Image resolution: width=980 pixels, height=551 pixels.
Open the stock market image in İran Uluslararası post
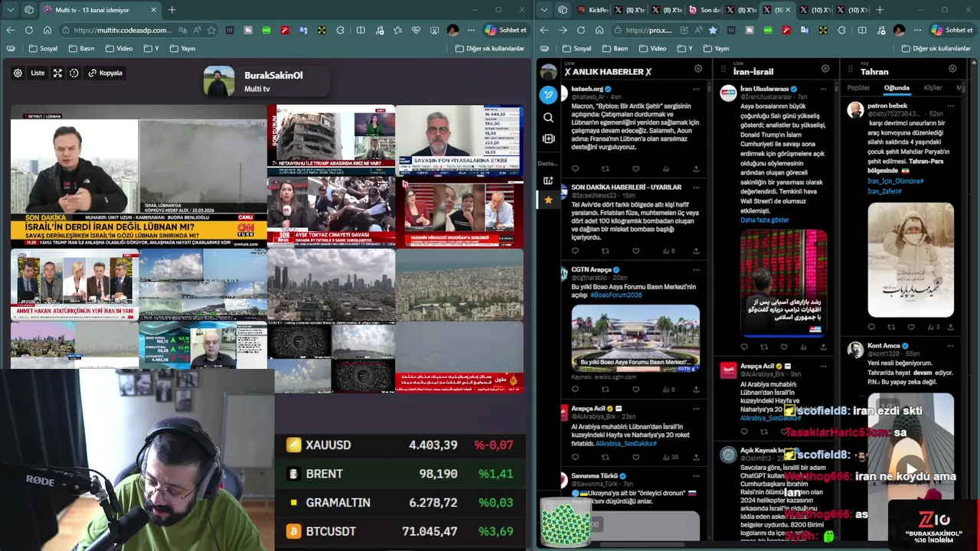click(783, 282)
